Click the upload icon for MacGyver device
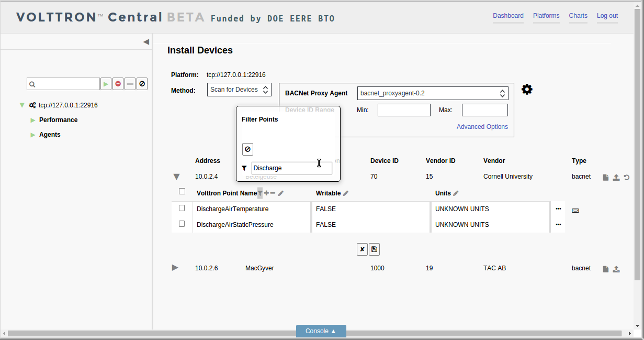This screenshot has width=644, height=340. click(x=616, y=269)
